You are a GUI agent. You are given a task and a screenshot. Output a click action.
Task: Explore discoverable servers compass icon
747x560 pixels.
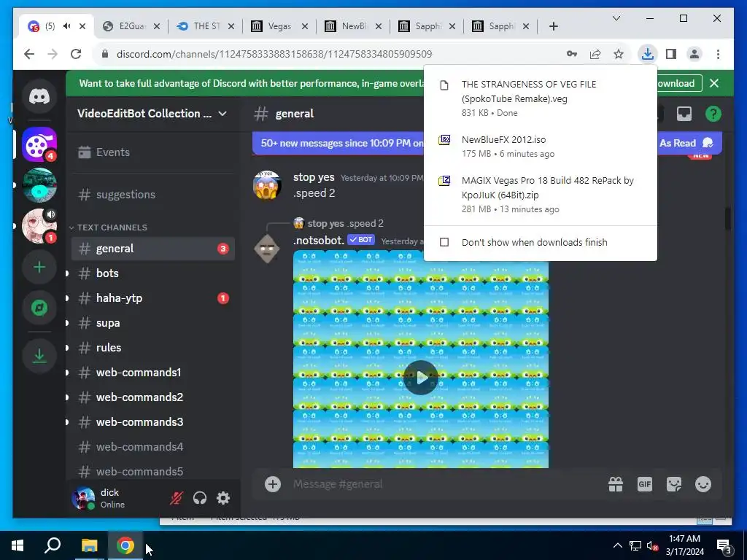coord(39,308)
